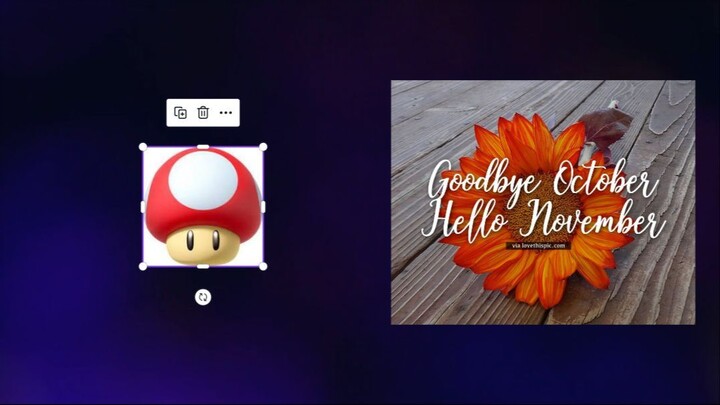Click the bottom-right corner resize handle
Image resolution: width=720 pixels, height=405 pixels.
(263, 266)
